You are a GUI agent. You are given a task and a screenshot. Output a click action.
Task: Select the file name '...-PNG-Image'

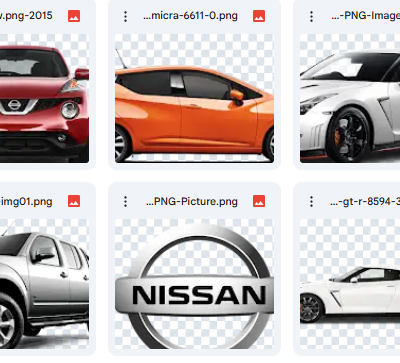pos(365,16)
